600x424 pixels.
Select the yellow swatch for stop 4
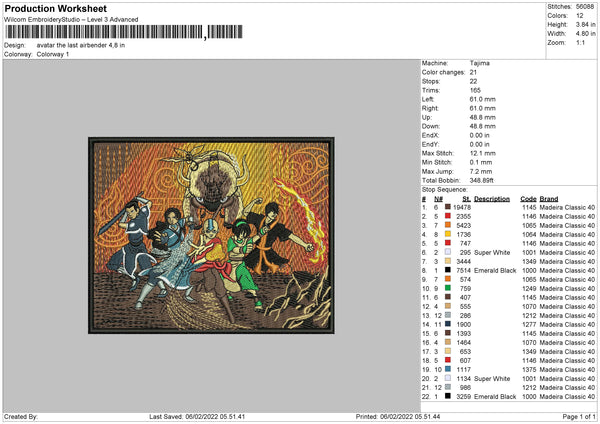point(448,234)
